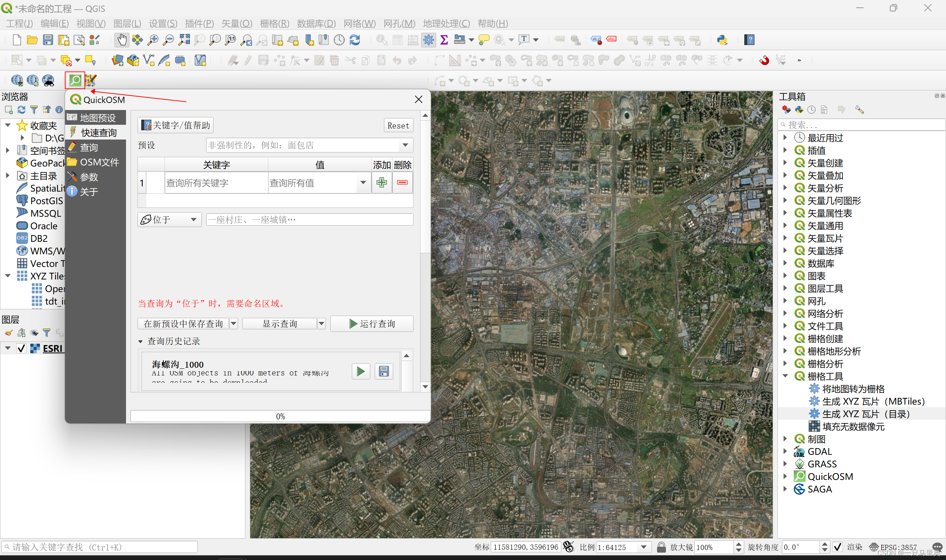Click the Reset button

[x=398, y=126]
